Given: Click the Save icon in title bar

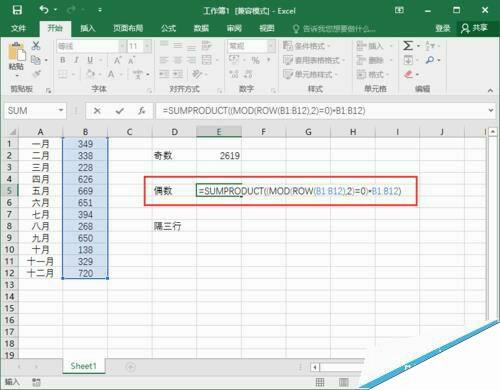Looking at the screenshot, I should (17, 10).
